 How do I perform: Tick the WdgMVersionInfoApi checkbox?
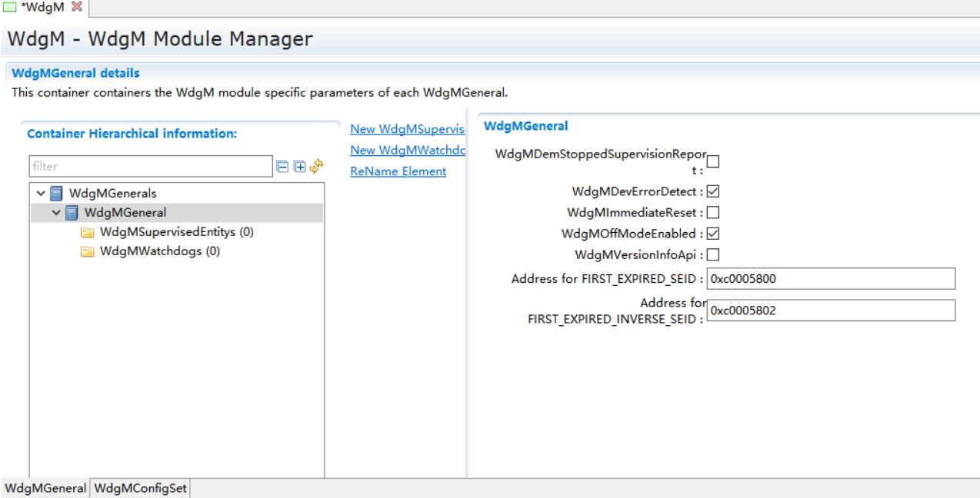[713, 254]
